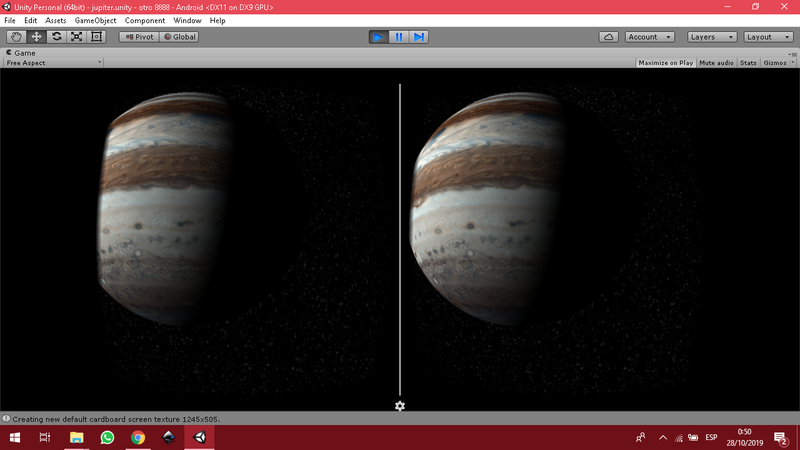The height and width of the screenshot is (450, 800).
Task: Expand the Layout dropdown
Action: (x=768, y=37)
